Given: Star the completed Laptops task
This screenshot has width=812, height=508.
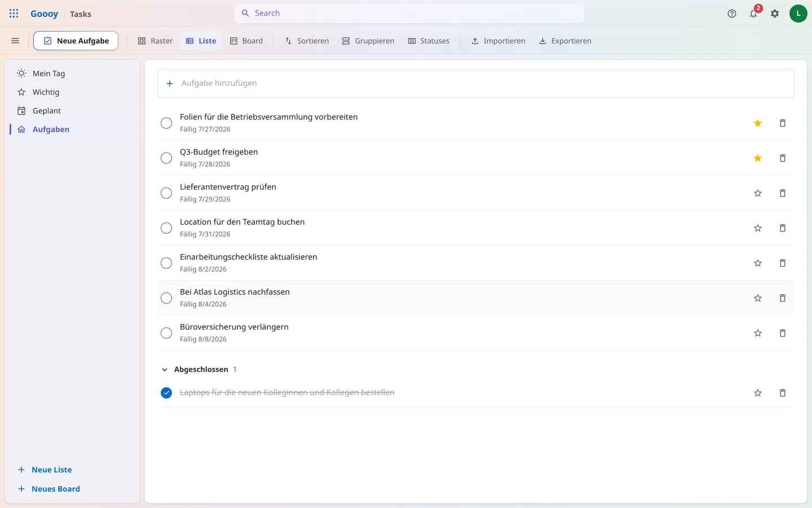Looking at the screenshot, I should pyautogui.click(x=758, y=393).
